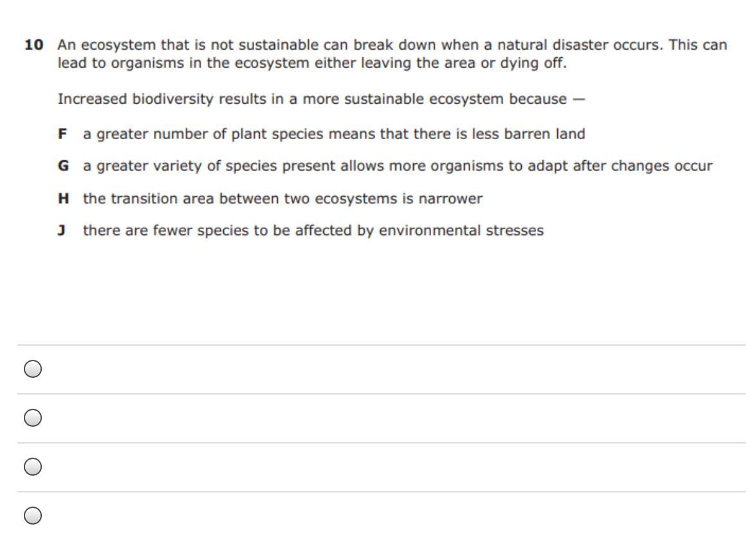This screenshot has width=749, height=560.
Task: Click the bold letter G option label
Action: (63, 166)
